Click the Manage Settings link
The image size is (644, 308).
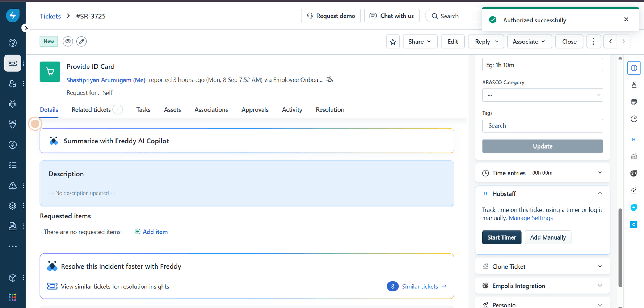point(531,218)
